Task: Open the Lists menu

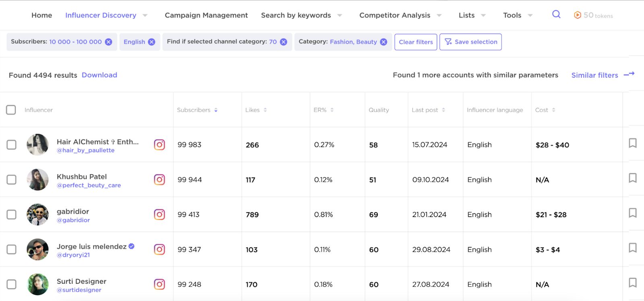Action: (x=466, y=15)
